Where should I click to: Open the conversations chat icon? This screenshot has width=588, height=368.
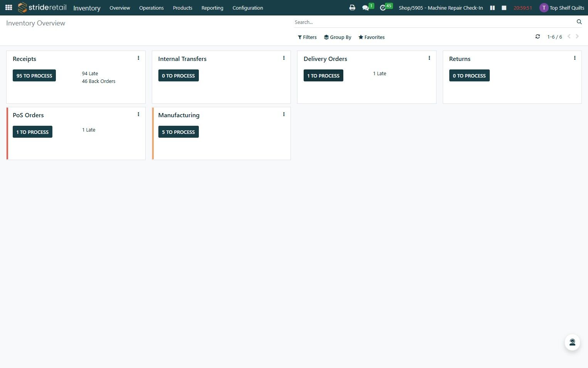(366, 8)
